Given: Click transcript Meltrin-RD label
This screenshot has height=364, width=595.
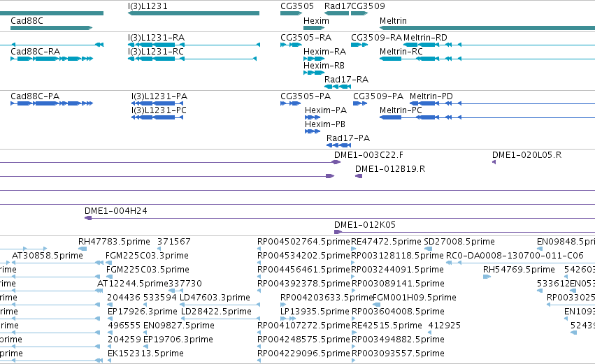Looking at the screenshot, I should tap(425, 38).
